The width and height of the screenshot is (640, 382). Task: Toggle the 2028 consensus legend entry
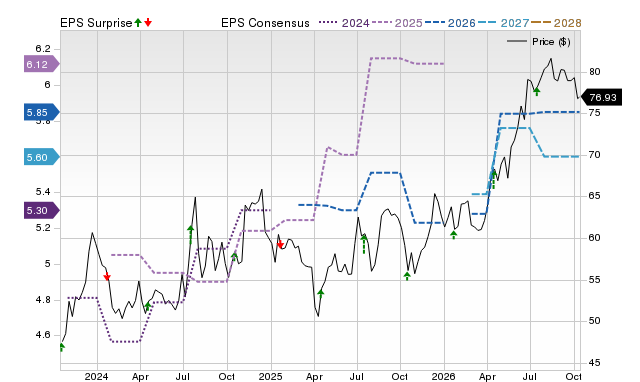tap(556, 23)
